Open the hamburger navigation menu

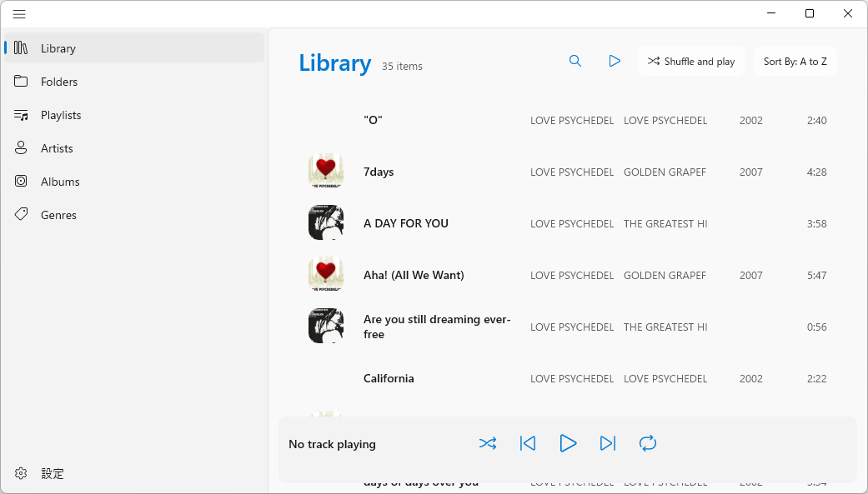[19, 14]
